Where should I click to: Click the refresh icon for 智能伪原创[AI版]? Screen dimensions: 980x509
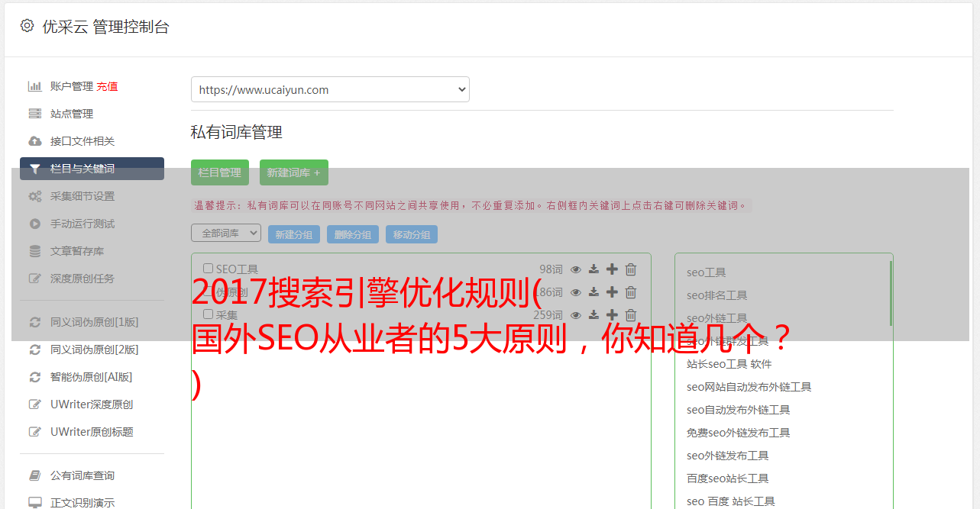pos(34,377)
